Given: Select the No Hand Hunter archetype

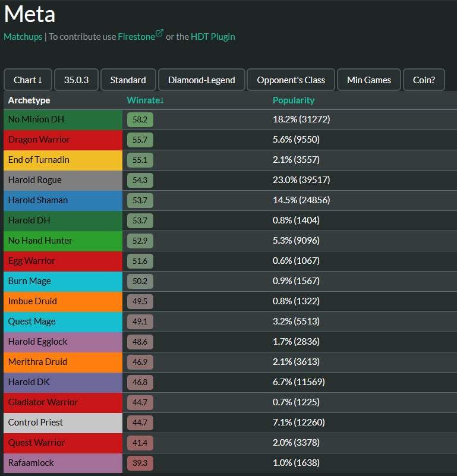Looking at the screenshot, I should tap(63, 241).
